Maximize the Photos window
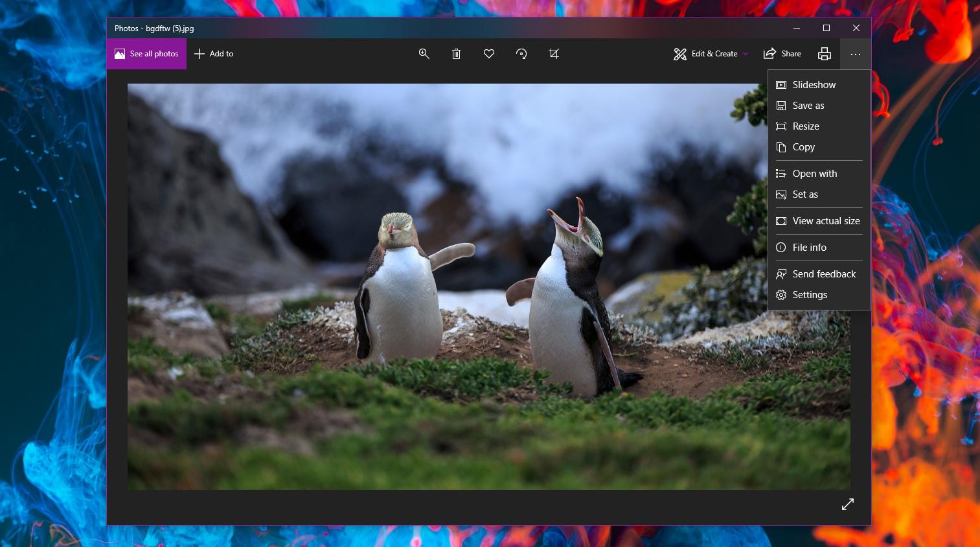980x547 pixels. point(826,28)
